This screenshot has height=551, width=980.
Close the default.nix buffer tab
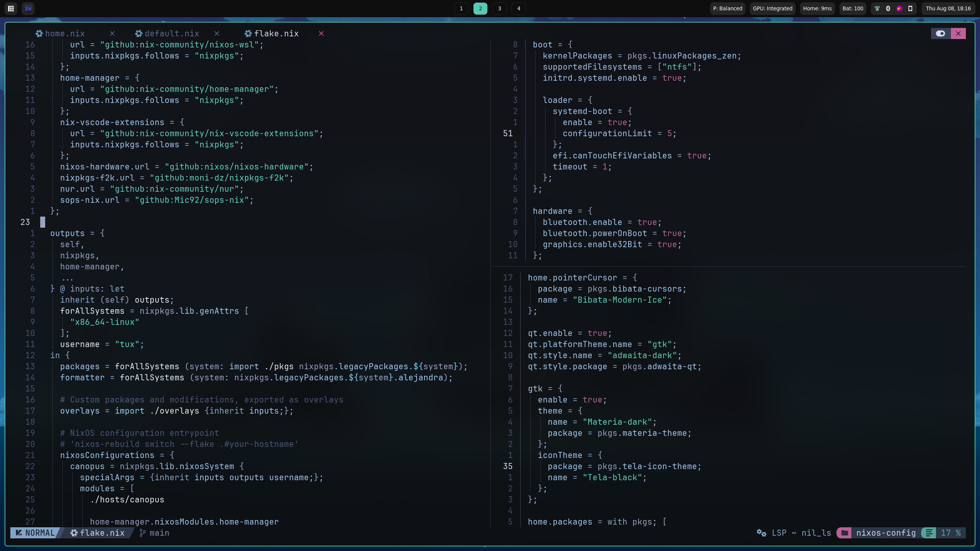click(217, 34)
